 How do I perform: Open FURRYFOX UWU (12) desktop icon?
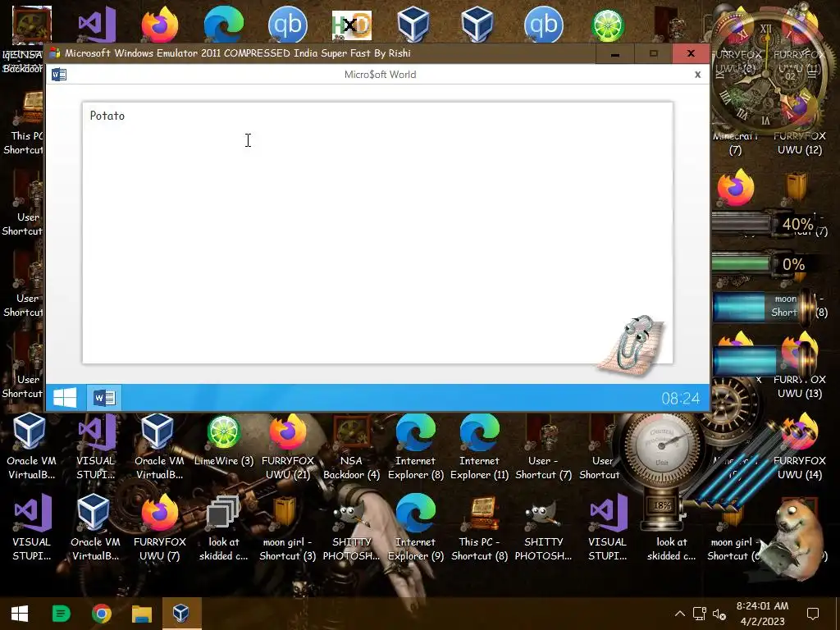pos(799,123)
